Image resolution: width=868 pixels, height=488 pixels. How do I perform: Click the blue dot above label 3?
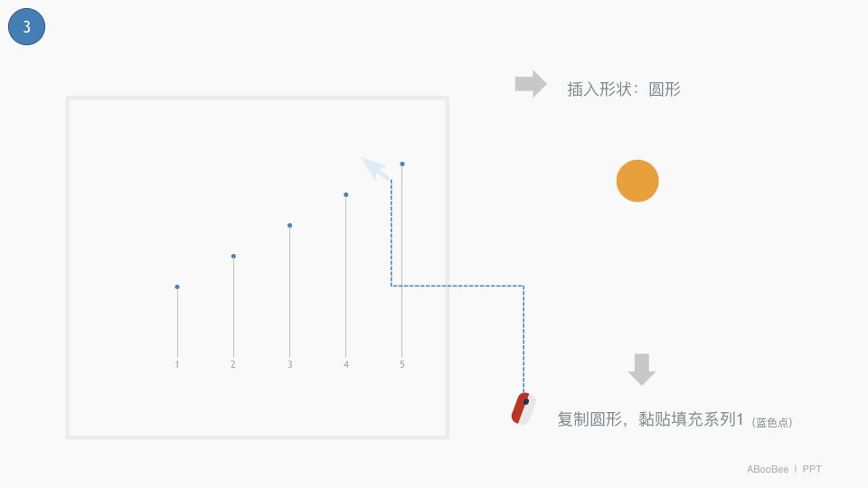tap(289, 225)
